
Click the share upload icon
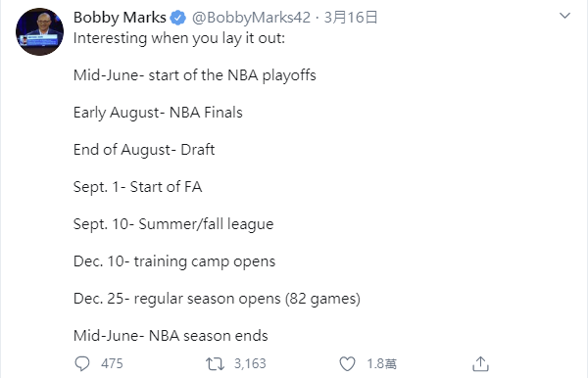click(x=480, y=363)
